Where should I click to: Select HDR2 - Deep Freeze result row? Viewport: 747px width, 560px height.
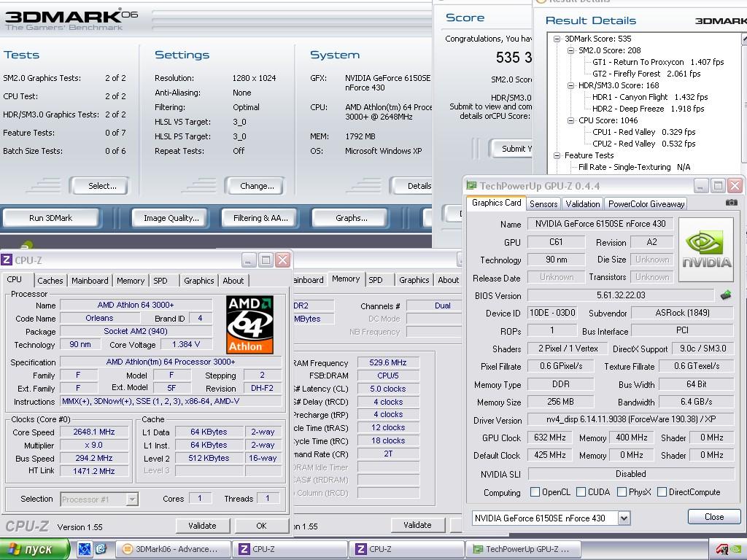pyautogui.click(x=648, y=109)
